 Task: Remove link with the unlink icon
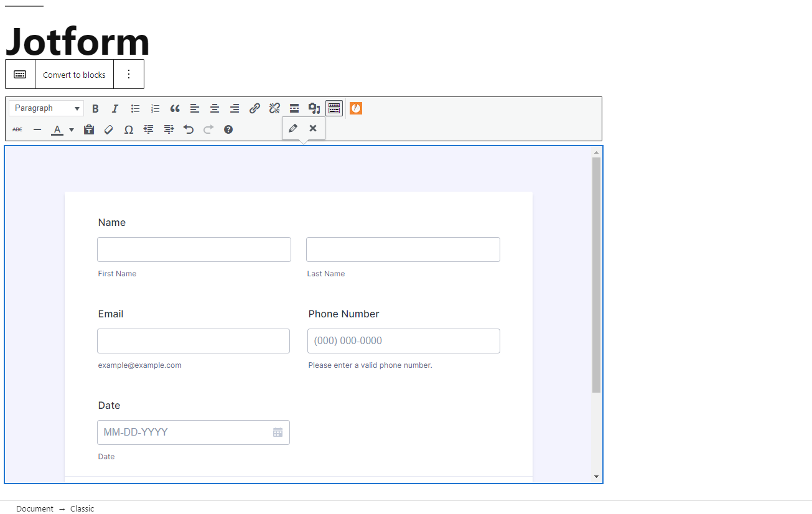[274, 108]
